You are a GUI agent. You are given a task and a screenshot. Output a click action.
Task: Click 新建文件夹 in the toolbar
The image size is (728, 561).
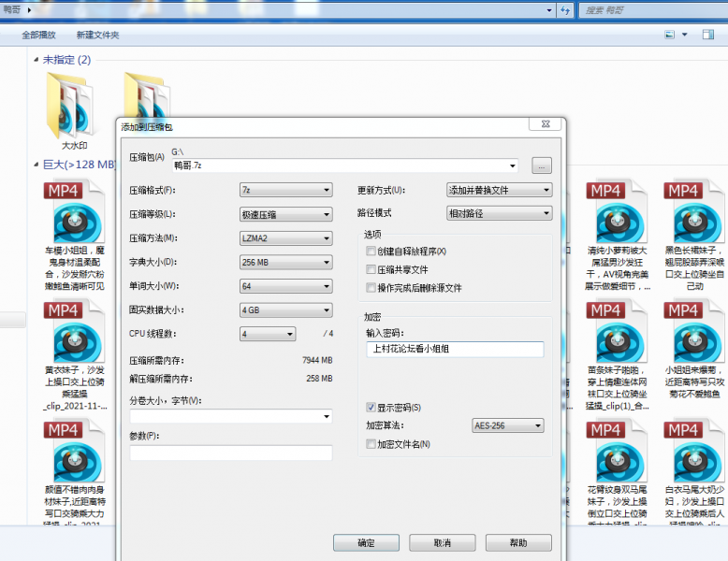pos(97,35)
